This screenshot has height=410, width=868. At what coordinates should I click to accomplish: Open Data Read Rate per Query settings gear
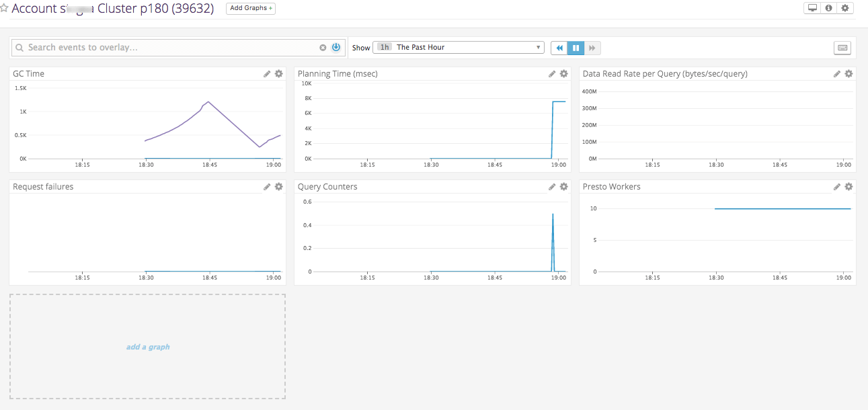click(848, 73)
